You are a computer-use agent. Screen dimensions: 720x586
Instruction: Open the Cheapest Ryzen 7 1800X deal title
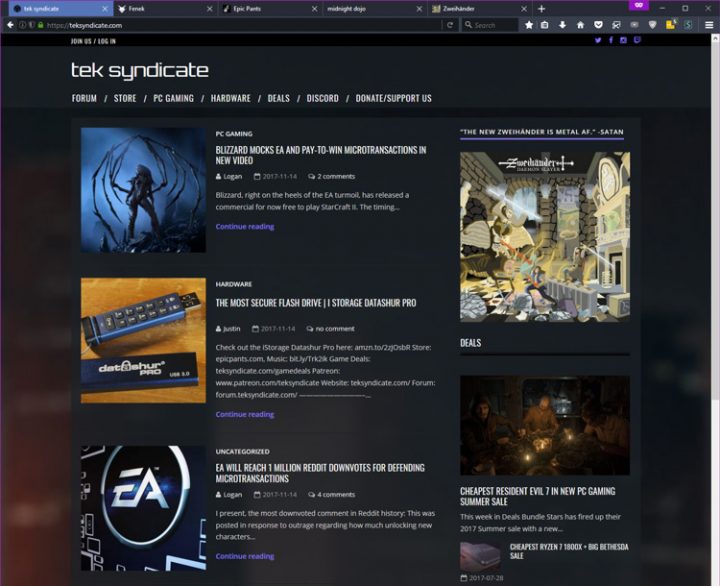[x=569, y=551]
